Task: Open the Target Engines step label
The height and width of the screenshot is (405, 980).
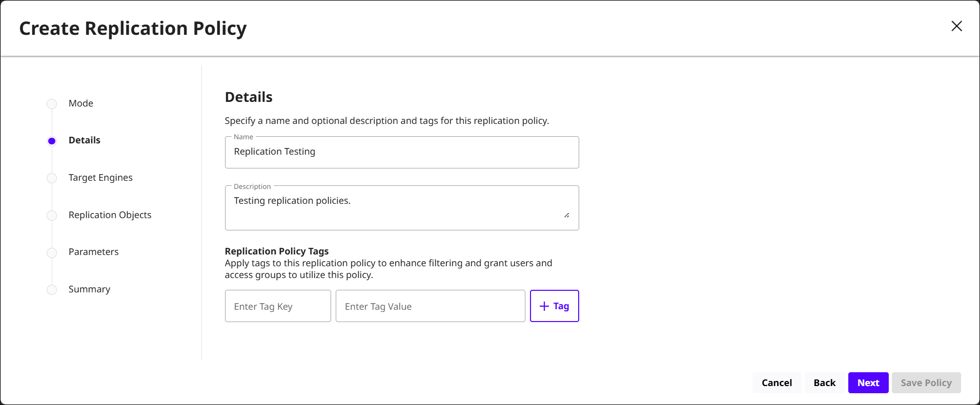Action: pyautogui.click(x=100, y=178)
